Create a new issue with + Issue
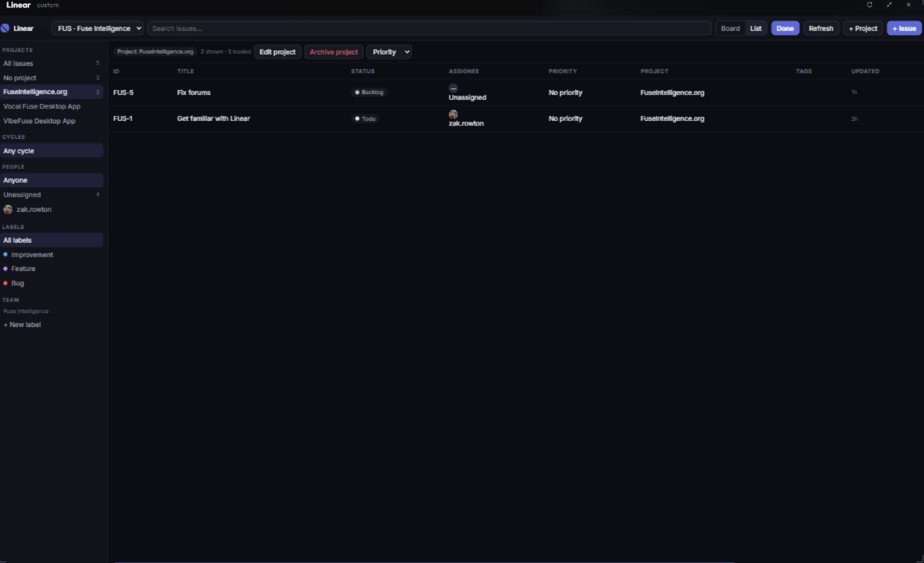This screenshot has width=924, height=563. 904,28
